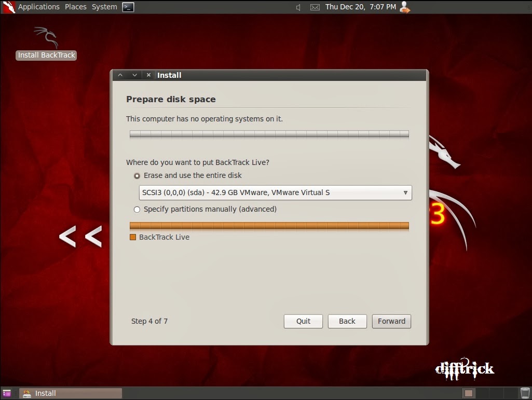Select Erase and use the entire disk
The height and width of the screenshot is (400, 532).
(x=188, y=175)
